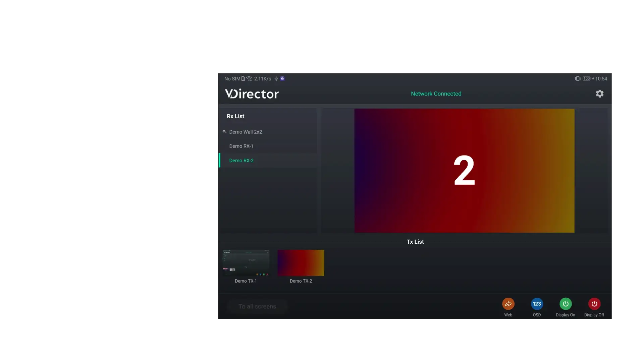Viewport: 644px width, 362px height.
Task: Click the battery indicator in status bar
Action: pos(587,78)
